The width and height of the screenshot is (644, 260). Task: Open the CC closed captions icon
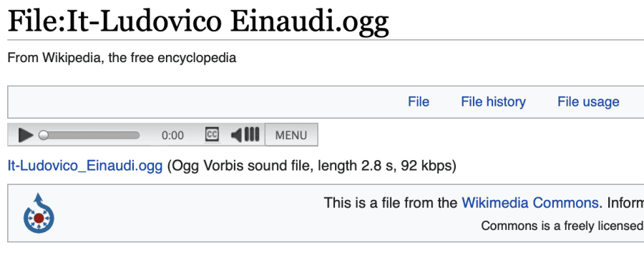(x=212, y=134)
